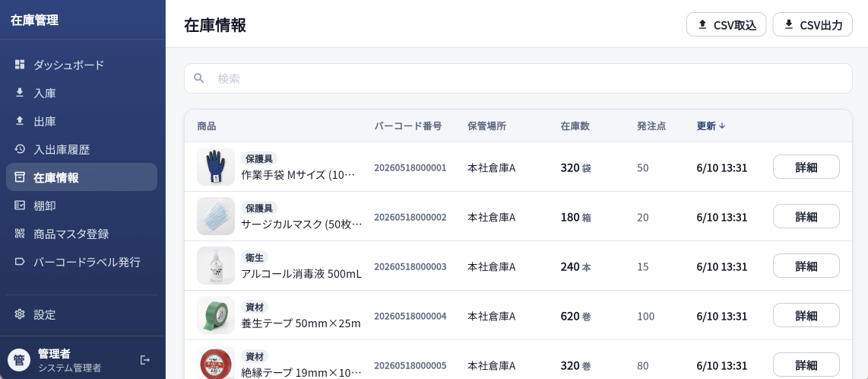Open バーコードラベル発行 page
This screenshot has height=379, width=868.
point(81,262)
